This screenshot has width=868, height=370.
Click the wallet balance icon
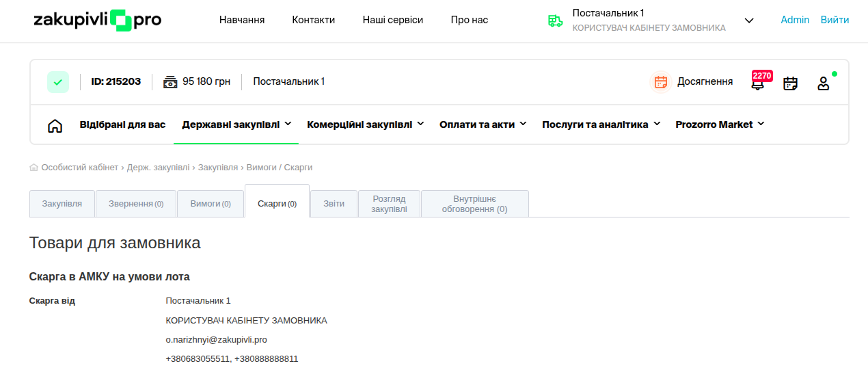pyautogui.click(x=170, y=82)
